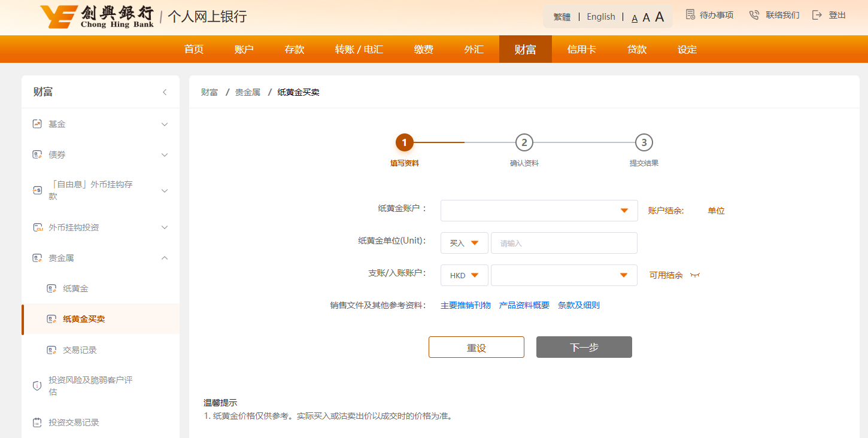Click the 重设 reset button

coord(476,347)
